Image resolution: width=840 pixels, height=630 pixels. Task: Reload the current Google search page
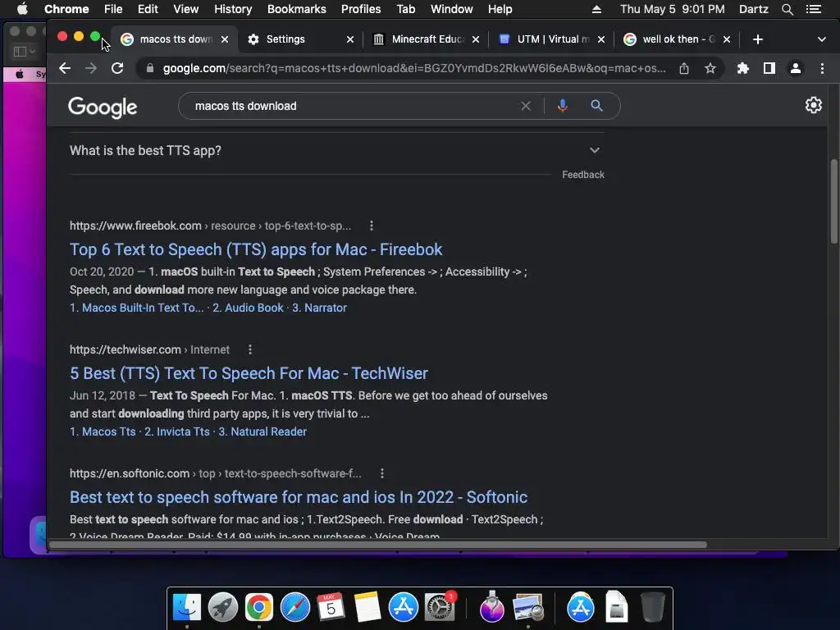click(117, 68)
